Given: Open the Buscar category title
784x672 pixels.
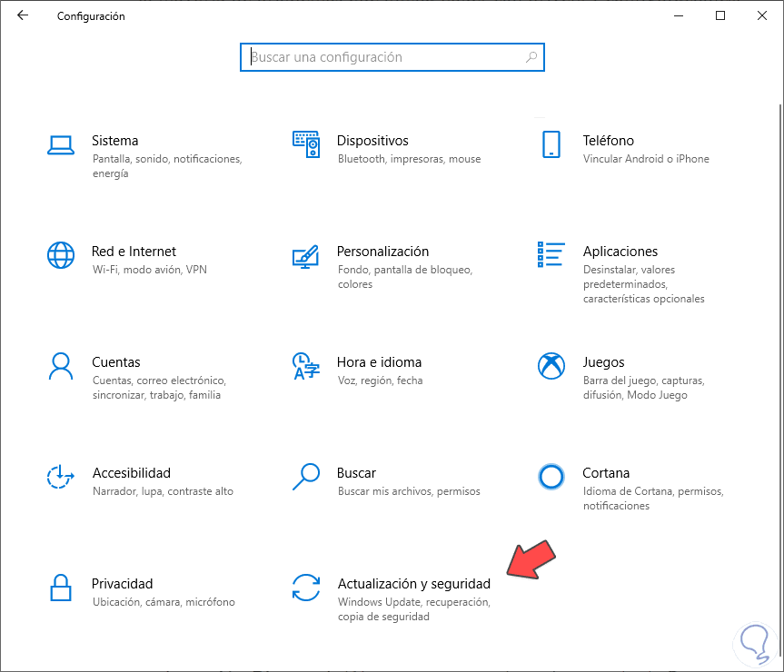Looking at the screenshot, I should pyautogui.click(x=356, y=473).
